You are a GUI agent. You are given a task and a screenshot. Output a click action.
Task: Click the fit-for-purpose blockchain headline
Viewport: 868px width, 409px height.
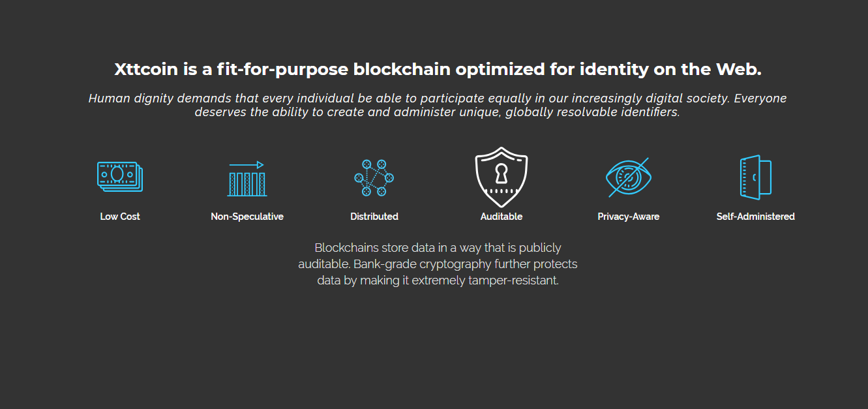pyautogui.click(x=438, y=69)
